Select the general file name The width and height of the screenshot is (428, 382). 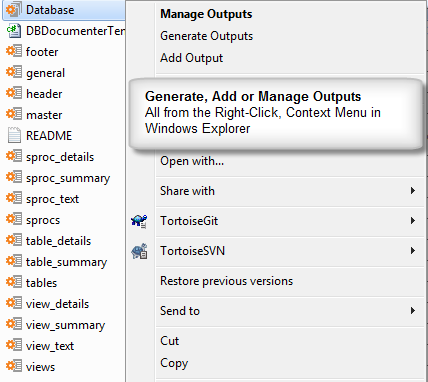coord(45,73)
